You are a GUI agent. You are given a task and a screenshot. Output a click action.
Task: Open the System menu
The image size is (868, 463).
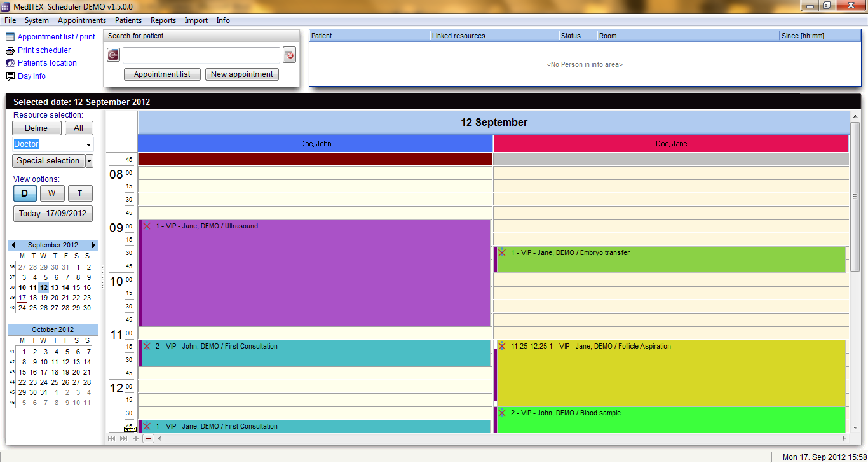[36, 20]
